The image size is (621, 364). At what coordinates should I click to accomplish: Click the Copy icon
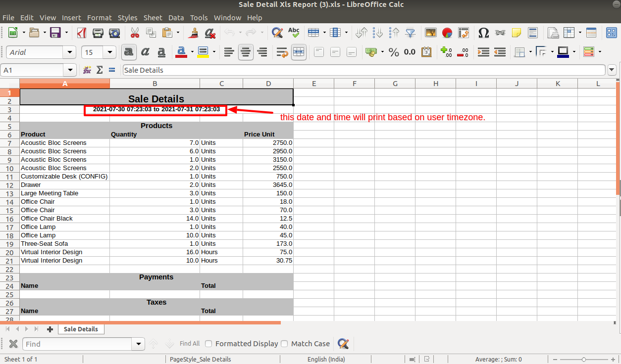pos(151,33)
